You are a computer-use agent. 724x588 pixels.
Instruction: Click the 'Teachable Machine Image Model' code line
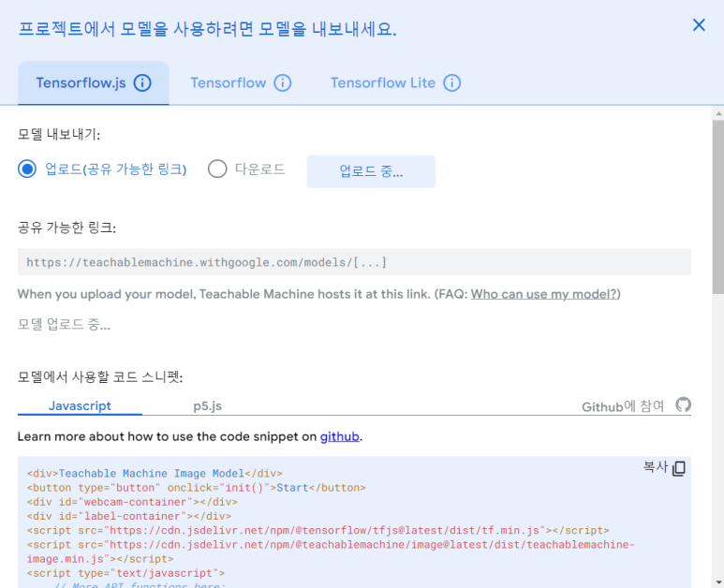click(155, 474)
